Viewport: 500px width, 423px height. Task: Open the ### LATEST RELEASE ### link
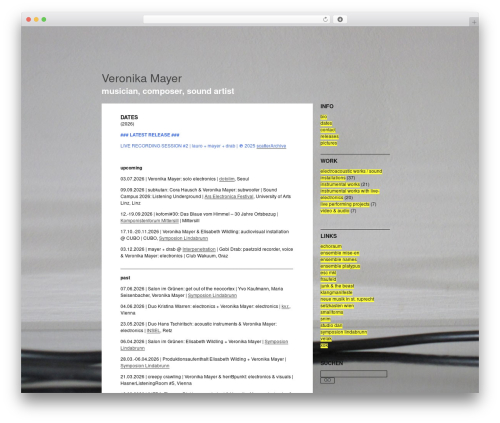click(x=150, y=135)
